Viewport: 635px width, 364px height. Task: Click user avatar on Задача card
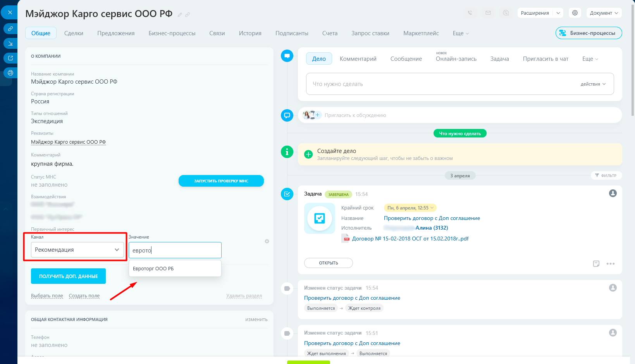click(613, 193)
